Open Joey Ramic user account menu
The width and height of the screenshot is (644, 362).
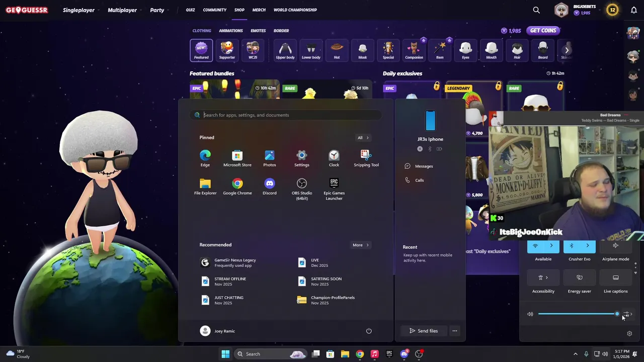click(217, 331)
